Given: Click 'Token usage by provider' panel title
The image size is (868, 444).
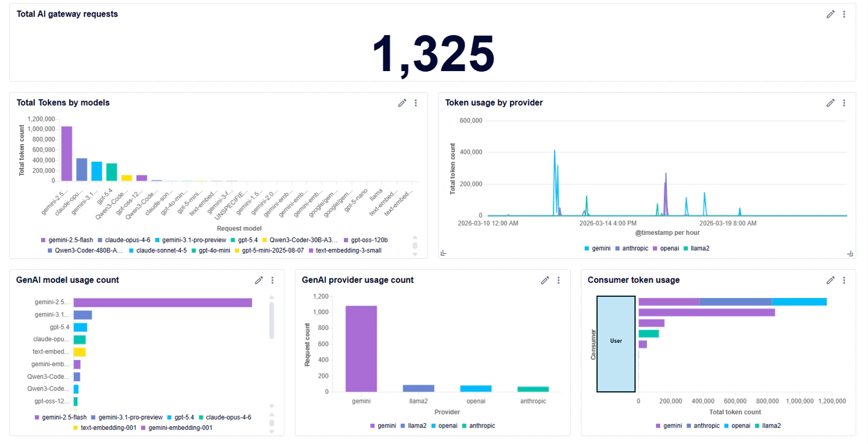Looking at the screenshot, I should click(494, 103).
